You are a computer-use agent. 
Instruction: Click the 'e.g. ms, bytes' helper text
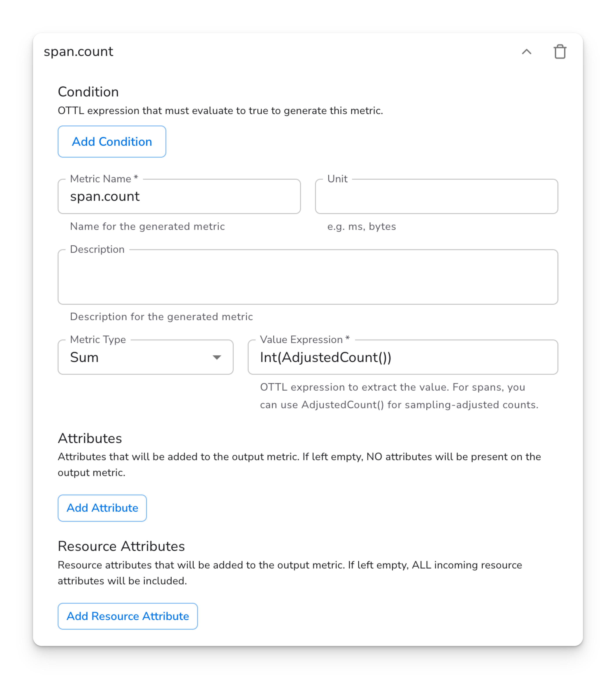[361, 226]
